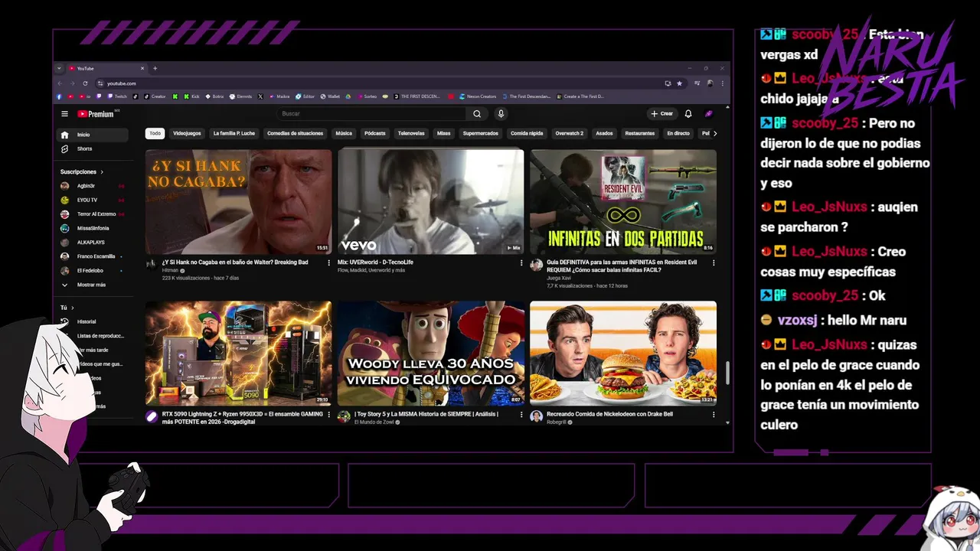Play the Hank no cagaba video thumbnail
980x551 pixels.
pos(239,202)
